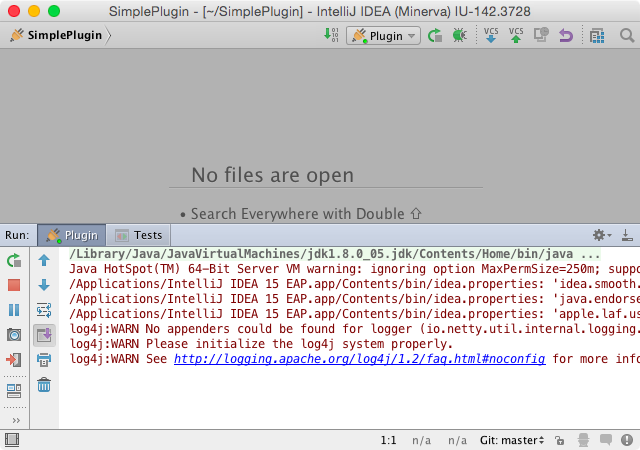Rerun Plugin in the Run panel
The image size is (640, 450).
14,260
